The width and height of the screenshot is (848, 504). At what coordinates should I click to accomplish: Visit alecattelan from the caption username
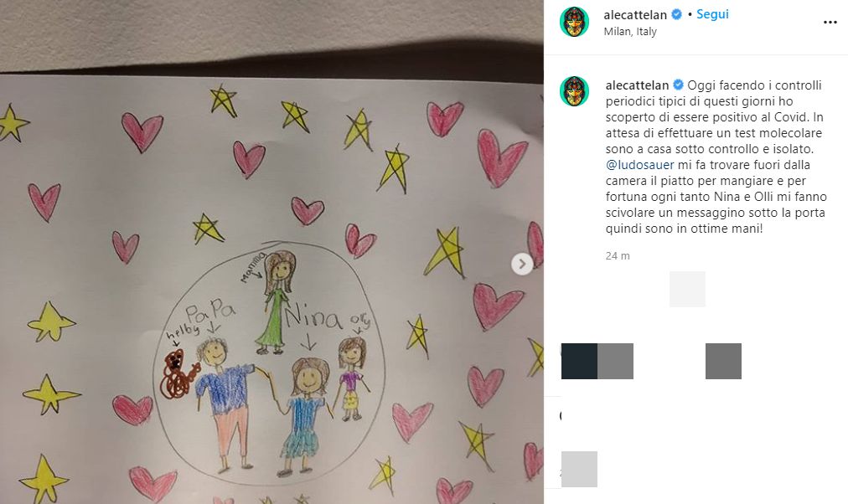pyautogui.click(x=637, y=85)
